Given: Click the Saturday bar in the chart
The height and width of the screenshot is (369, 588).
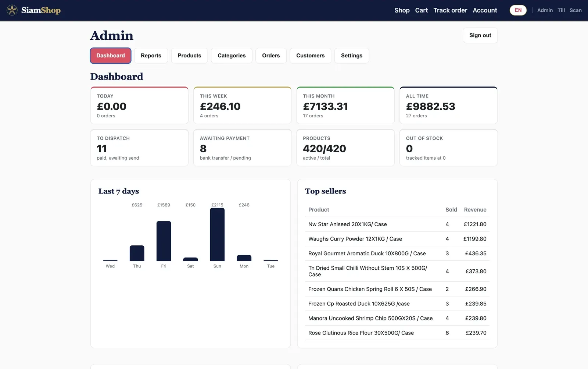Looking at the screenshot, I should point(190,259).
